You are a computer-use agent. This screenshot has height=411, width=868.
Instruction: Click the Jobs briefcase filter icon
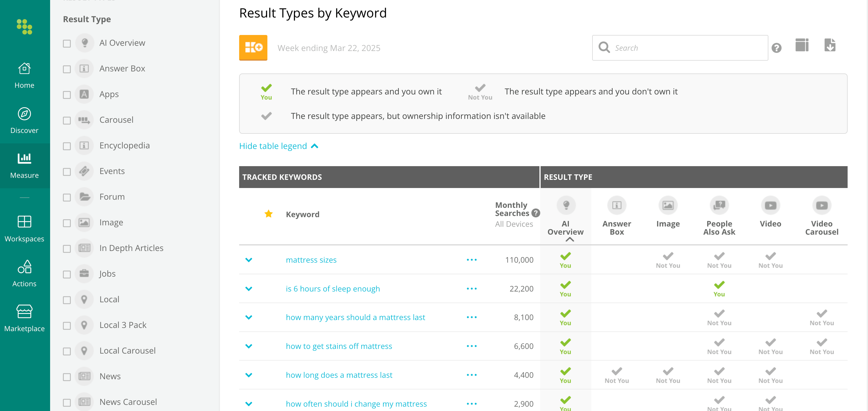pos(84,274)
